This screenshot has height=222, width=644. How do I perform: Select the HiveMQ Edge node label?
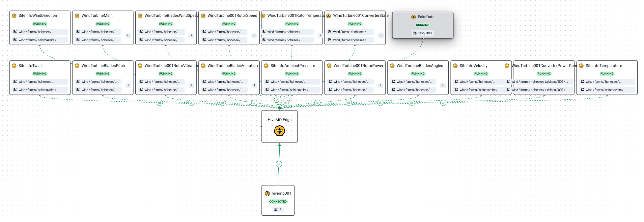[280, 120]
